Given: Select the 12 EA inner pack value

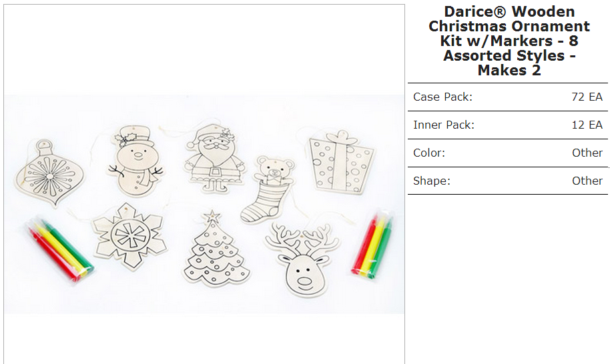Looking at the screenshot, I should coord(587,125).
